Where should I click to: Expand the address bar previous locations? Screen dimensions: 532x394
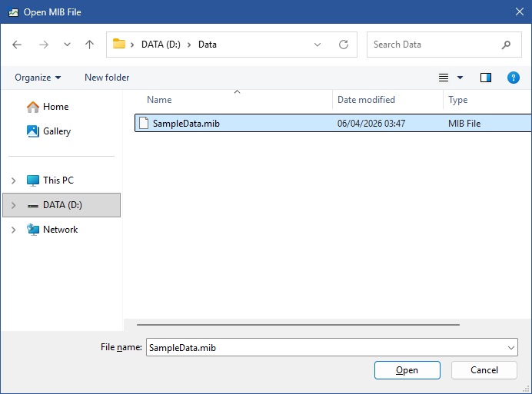(318, 45)
